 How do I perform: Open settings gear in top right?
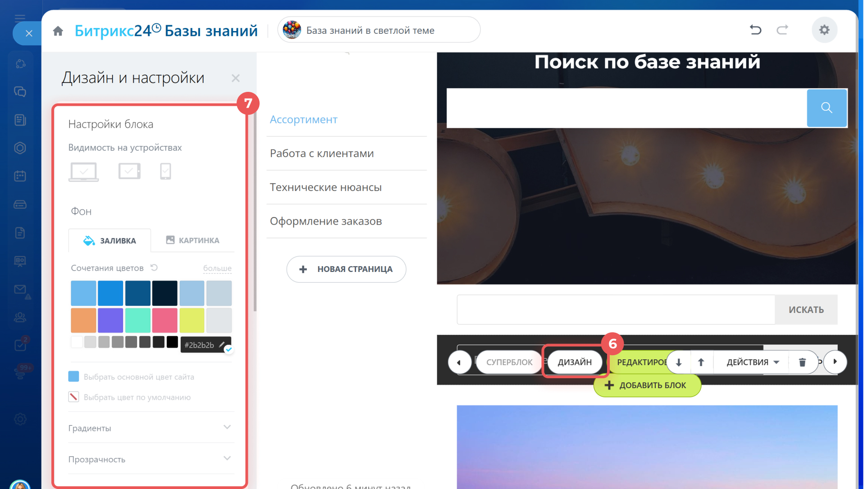pyautogui.click(x=824, y=30)
